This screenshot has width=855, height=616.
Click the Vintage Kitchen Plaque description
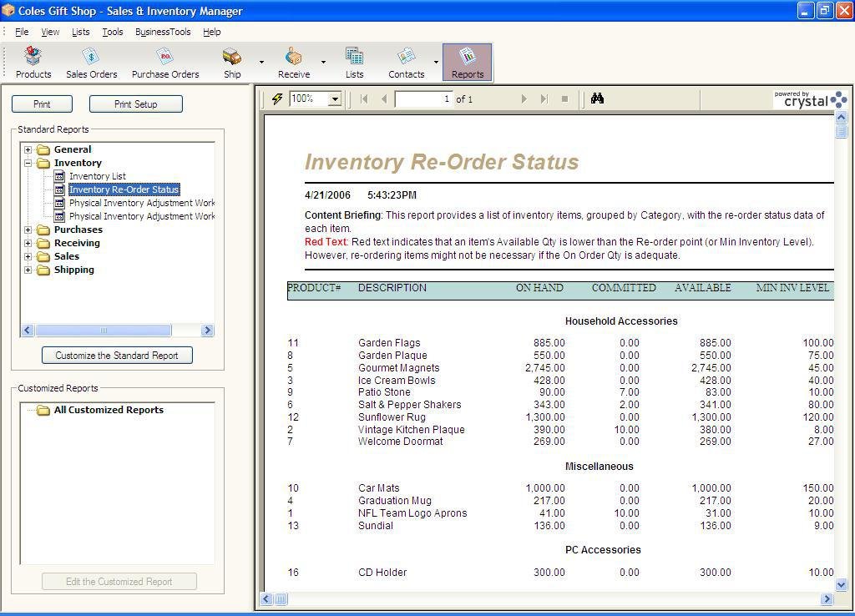[x=412, y=430]
